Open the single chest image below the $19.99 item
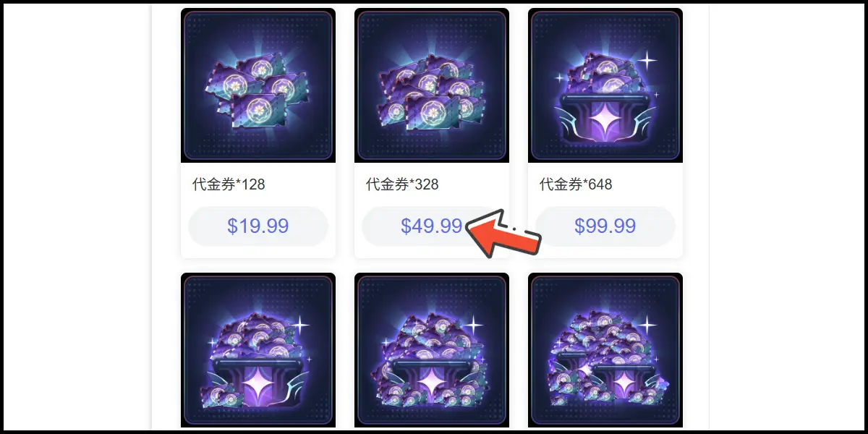 (x=258, y=350)
